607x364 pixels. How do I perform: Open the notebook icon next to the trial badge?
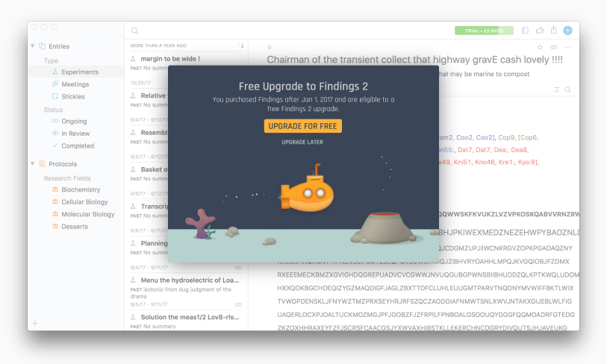pyautogui.click(x=525, y=30)
